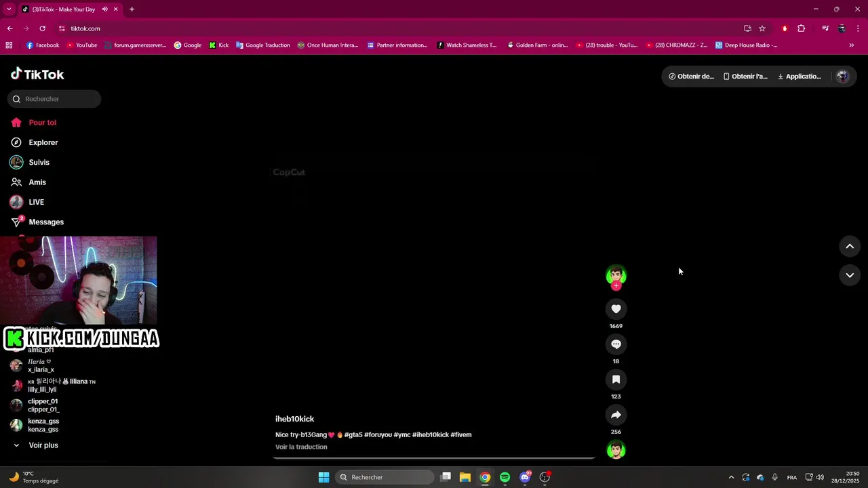Click the Applicatio... download button
This screenshot has width=868, height=488.
800,77
